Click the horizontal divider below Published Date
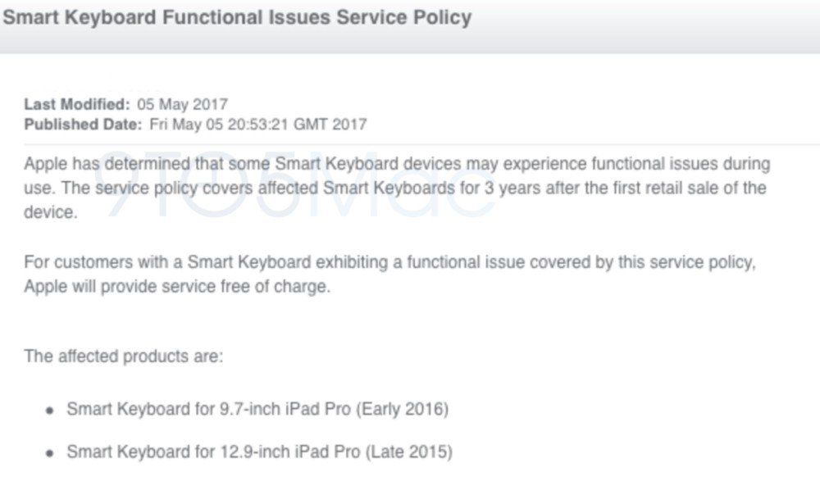The width and height of the screenshot is (820, 504). [x=421, y=143]
